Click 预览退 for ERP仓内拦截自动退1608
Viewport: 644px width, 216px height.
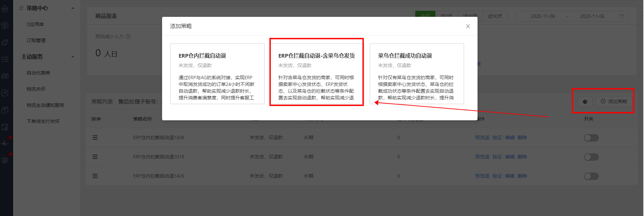click(x=482, y=137)
